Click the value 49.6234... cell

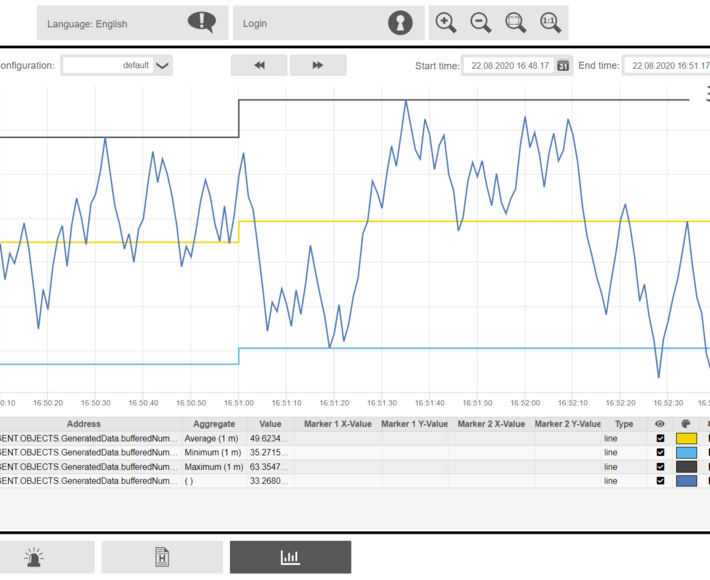point(270,438)
